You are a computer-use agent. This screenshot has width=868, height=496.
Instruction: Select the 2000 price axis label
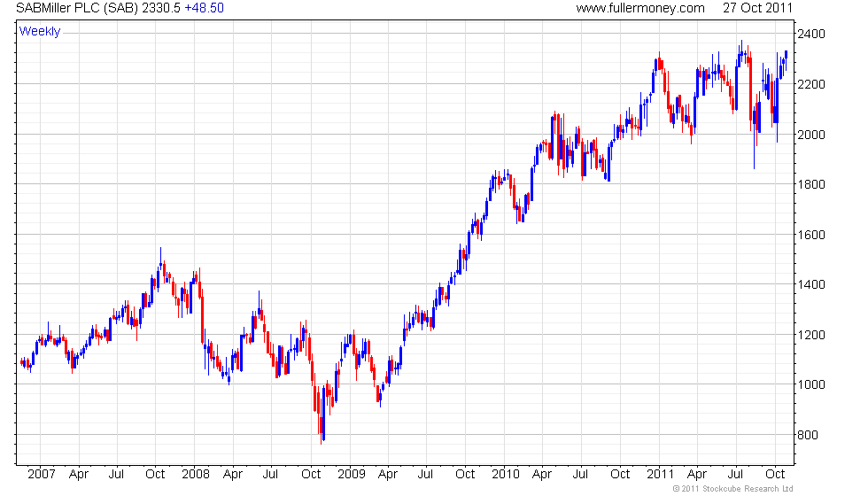click(811, 135)
